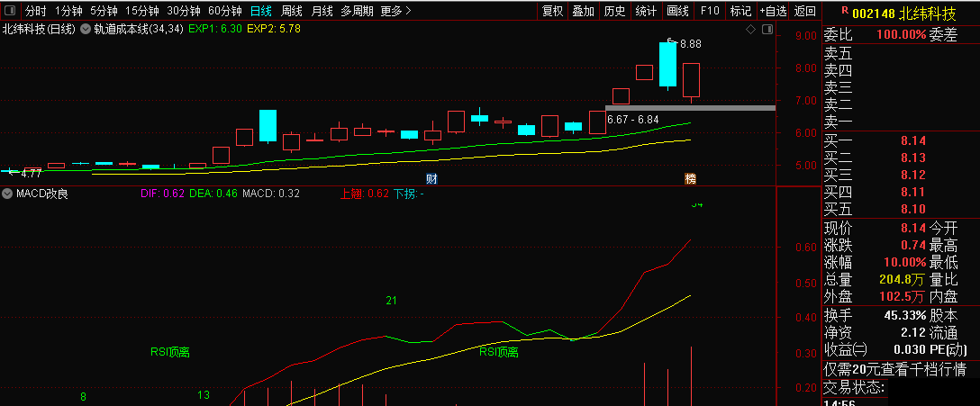Click 买一 price 8.14

coord(913,140)
